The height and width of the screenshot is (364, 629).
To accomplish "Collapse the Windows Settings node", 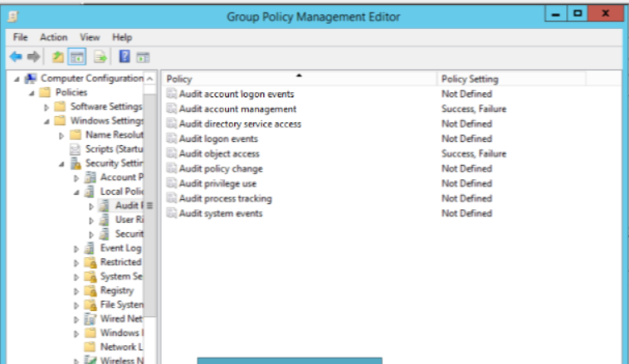I will pos(47,121).
